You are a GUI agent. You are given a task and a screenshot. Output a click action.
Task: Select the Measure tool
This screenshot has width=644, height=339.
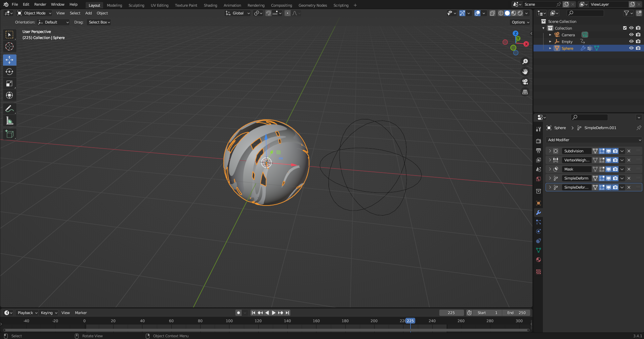point(9,120)
